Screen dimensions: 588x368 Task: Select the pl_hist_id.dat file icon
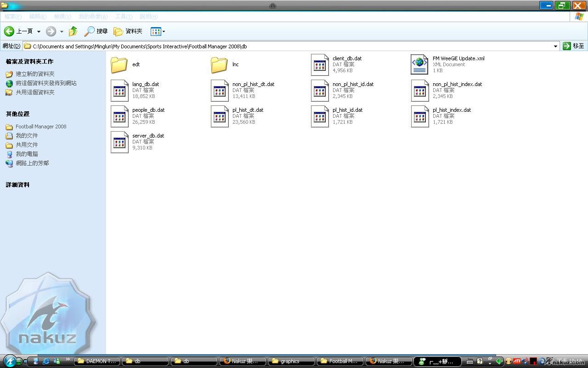click(x=320, y=116)
